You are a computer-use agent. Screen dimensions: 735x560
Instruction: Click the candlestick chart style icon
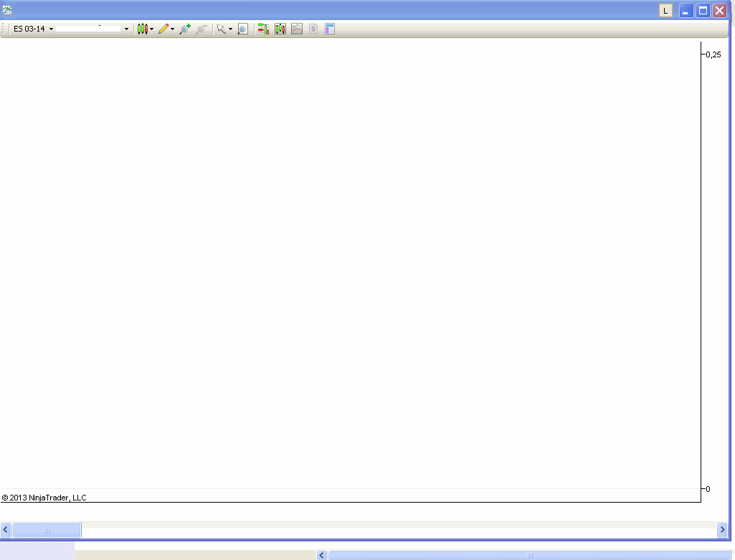point(143,29)
